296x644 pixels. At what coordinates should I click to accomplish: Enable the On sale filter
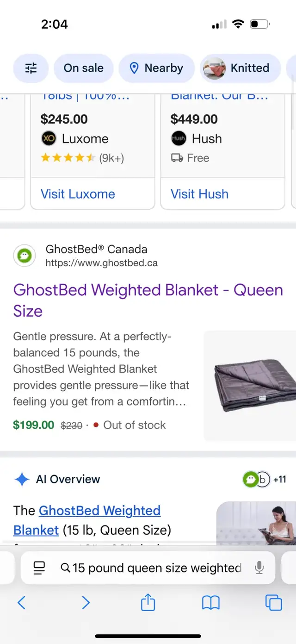click(83, 68)
